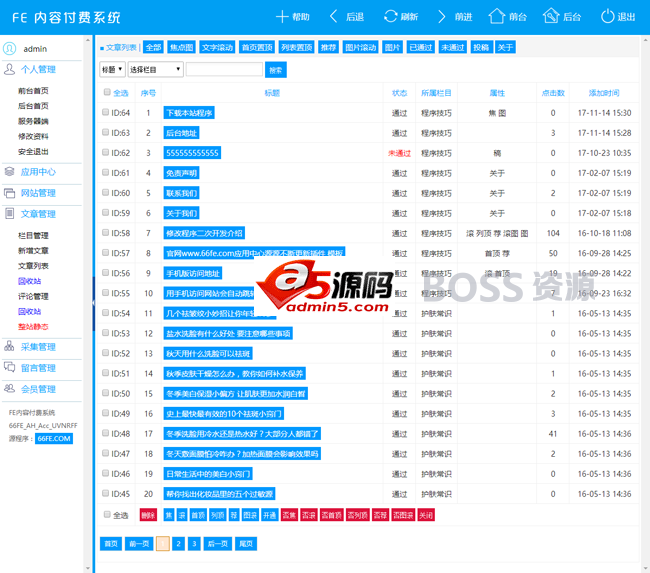Open article titled 关于我们
This screenshot has width=650, height=573.
pyautogui.click(x=181, y=213)
